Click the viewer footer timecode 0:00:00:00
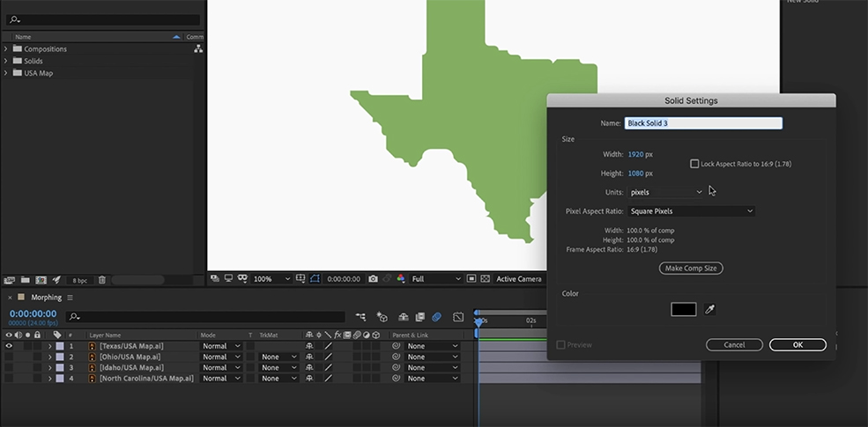Screen dimensions: 868x427 [343, 279]
